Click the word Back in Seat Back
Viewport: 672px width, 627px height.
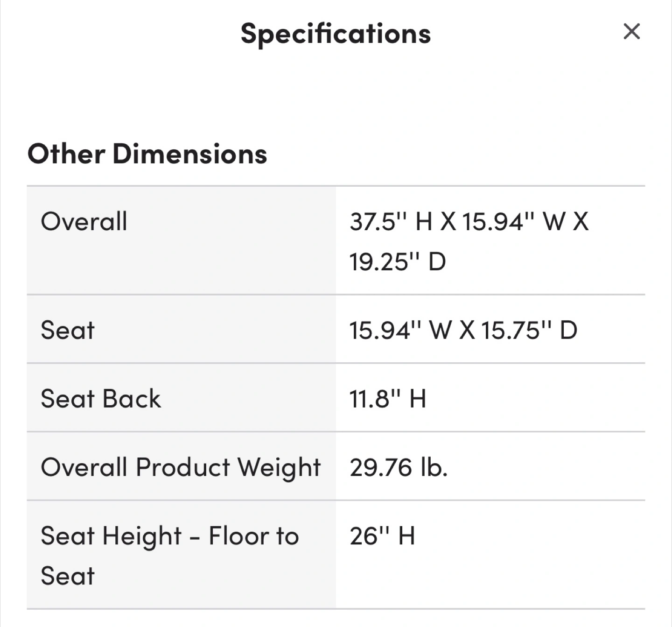(132, 399)
